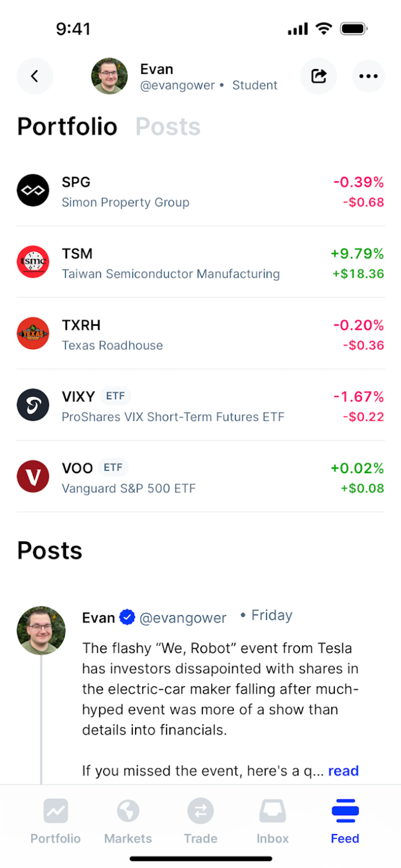The height and width of the screenshot is (868, 401).
Task: Select the Portfolio heading tab
Action: click(67, 127)
